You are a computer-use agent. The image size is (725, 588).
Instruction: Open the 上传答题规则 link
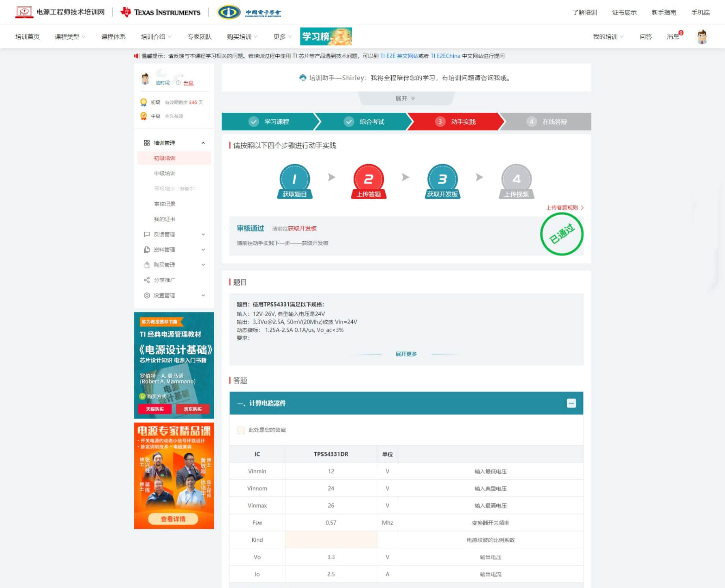[x=565, y=208]
